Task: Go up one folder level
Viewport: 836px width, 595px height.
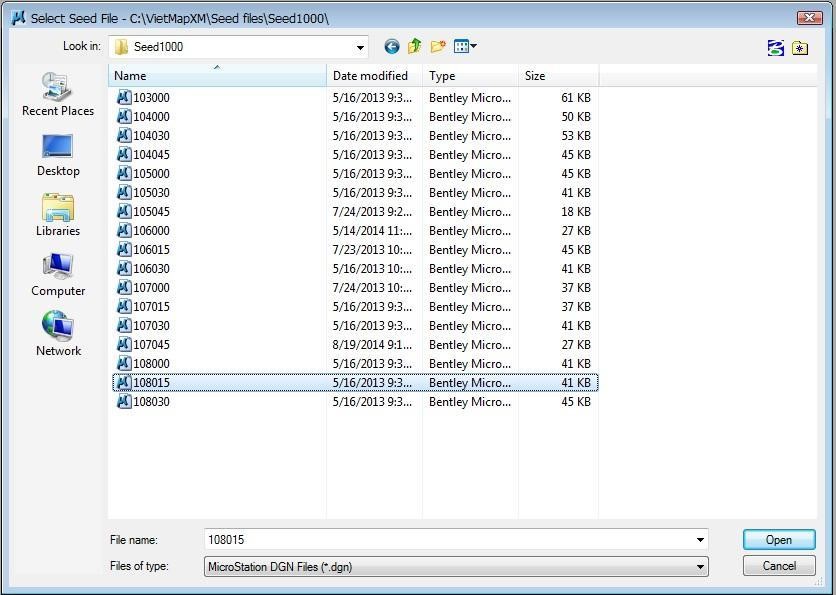Action: 414,47
